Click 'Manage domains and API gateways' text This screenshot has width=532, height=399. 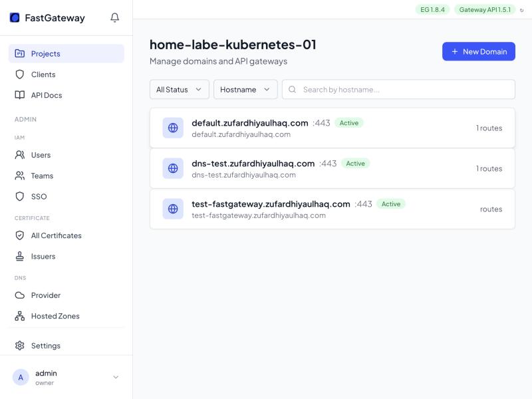click(x=219, y=61)
